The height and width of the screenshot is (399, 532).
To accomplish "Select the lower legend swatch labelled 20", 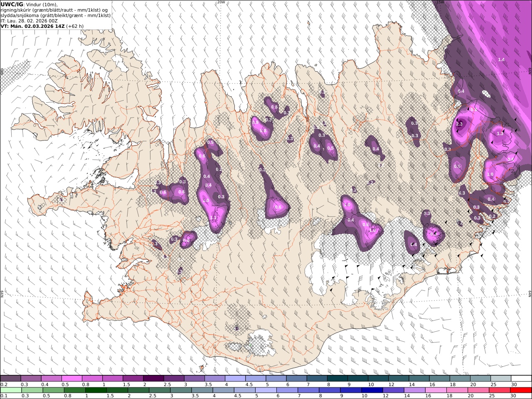I will [479, 390].
